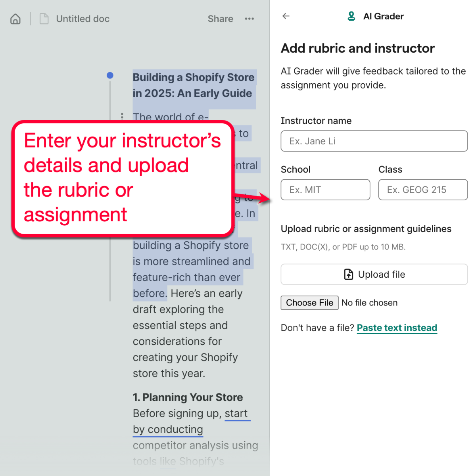
Task: Click the Class input field labeled Ex. GEOG 215
Action: pyautogui.click(x=423, y=190)
